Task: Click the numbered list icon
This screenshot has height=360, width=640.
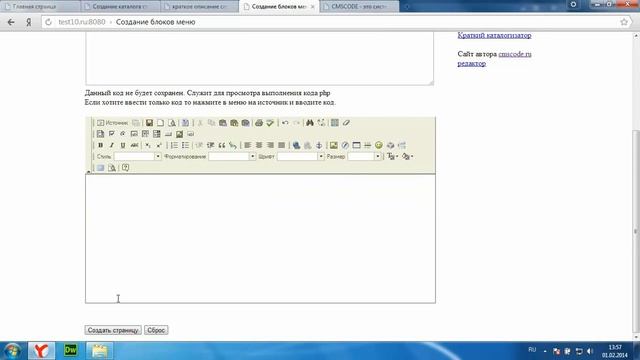Action: 174,145
